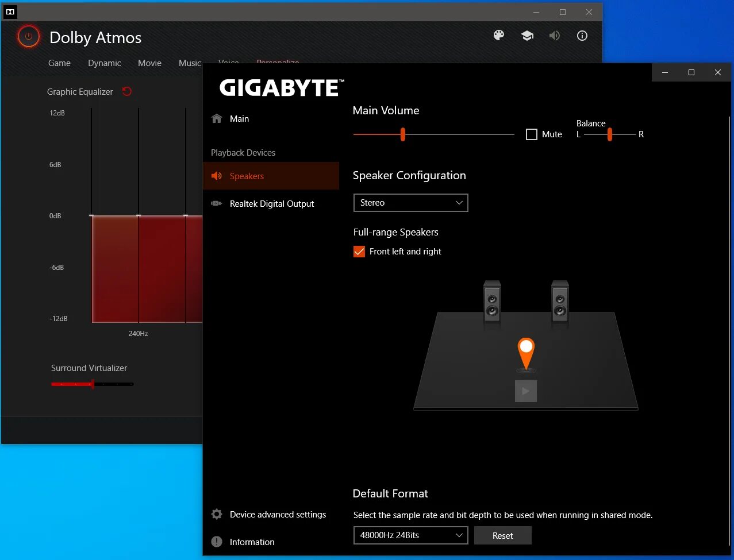Click the Balance slider handle
This screenshot has height=560, width=734.
tap(610, 134)
